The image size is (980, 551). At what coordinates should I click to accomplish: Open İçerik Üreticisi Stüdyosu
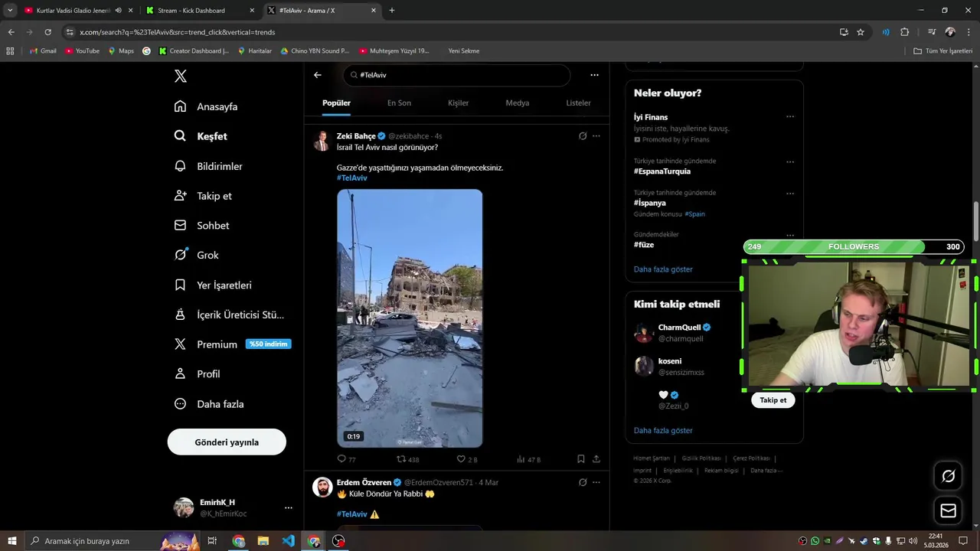[x=229, y=315]
